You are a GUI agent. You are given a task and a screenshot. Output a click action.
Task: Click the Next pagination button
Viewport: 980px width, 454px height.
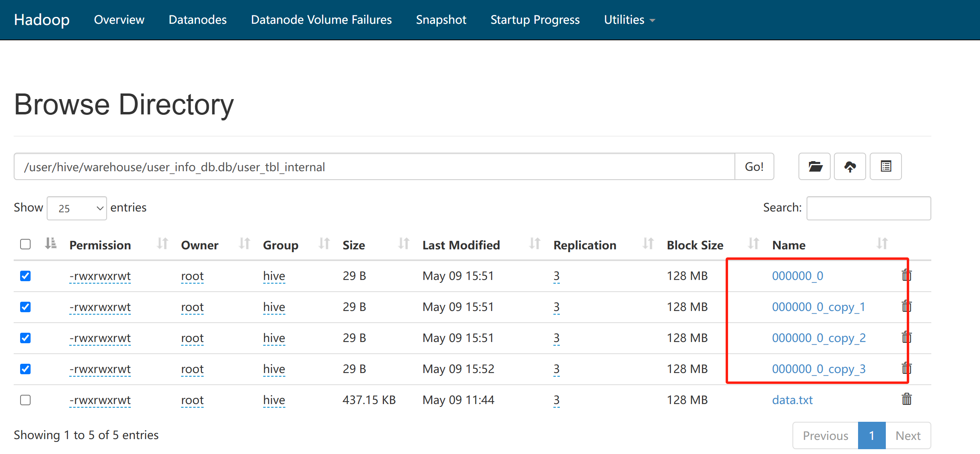908,435
